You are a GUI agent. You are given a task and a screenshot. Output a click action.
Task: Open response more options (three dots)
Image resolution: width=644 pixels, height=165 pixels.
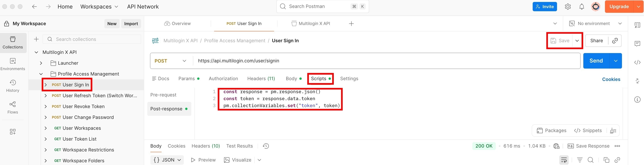point(617,146)
